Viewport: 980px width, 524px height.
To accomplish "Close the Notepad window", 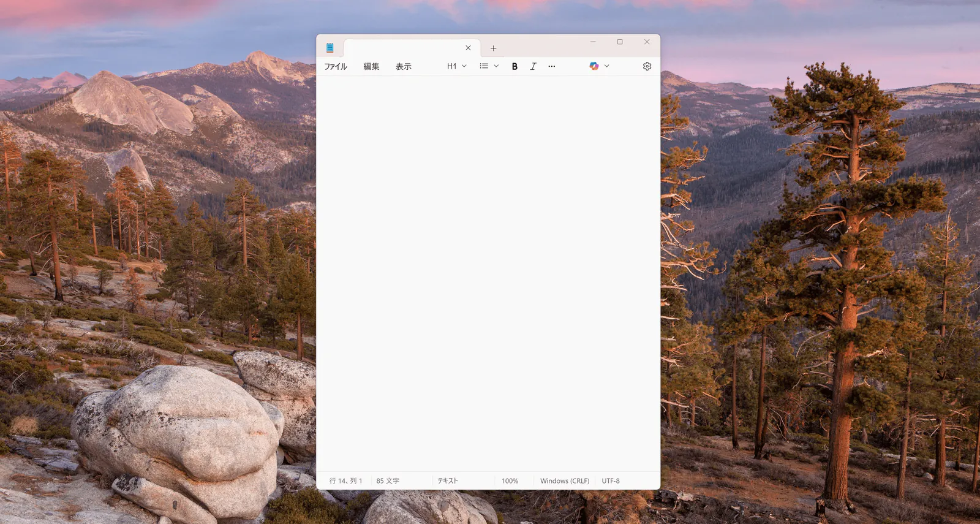I will pyautogui.click(x=647, y=42).
